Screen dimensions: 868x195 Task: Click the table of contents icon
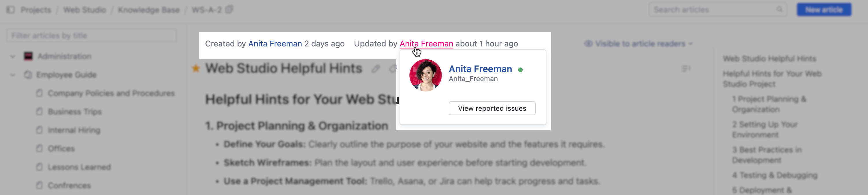coord(686,69)
